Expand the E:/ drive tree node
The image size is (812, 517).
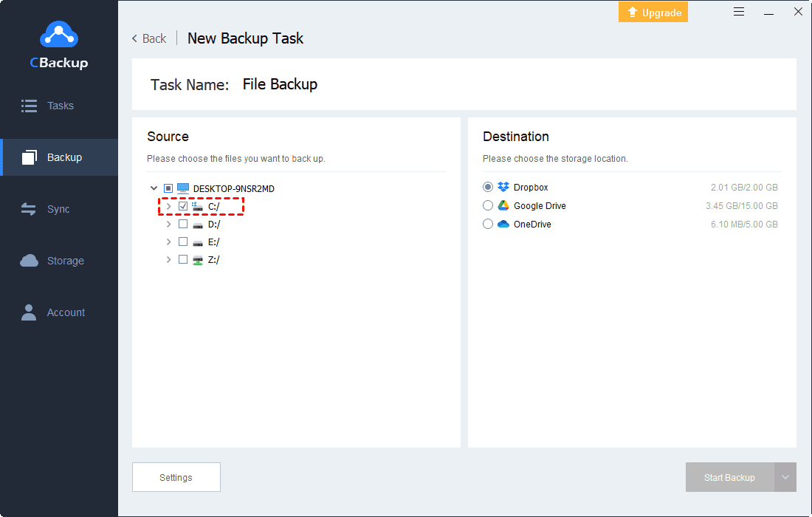pyautogui.click(x=168, y=242)
